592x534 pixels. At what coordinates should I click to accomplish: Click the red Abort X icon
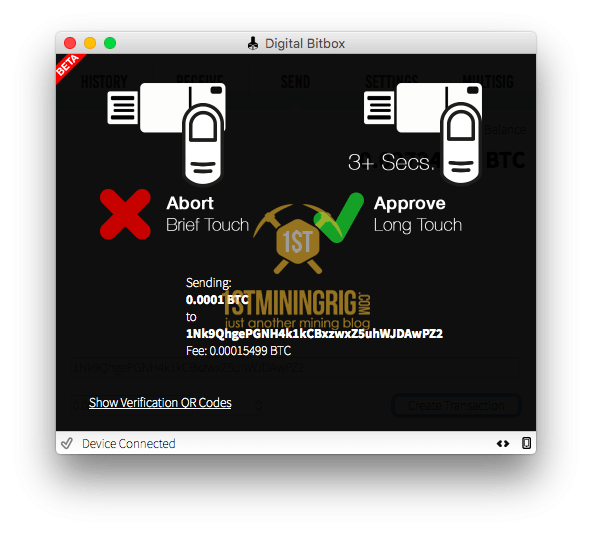(x=125, y=214)
